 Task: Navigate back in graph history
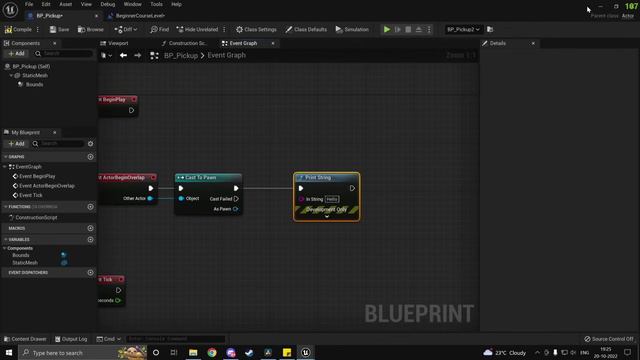[123, 55]
